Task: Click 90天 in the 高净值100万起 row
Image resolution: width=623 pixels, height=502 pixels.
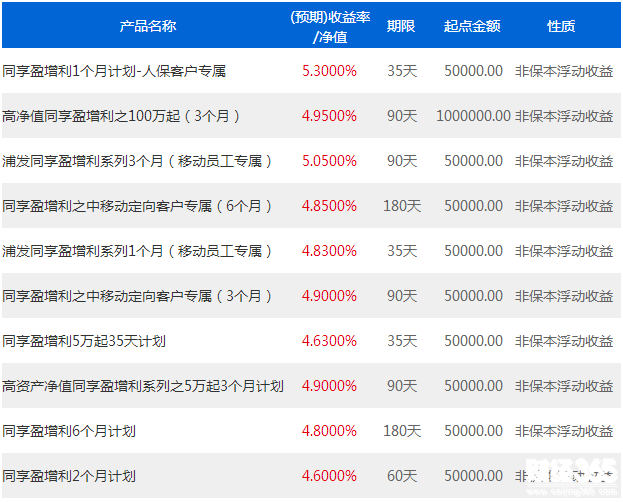Action: pos(402,116)
